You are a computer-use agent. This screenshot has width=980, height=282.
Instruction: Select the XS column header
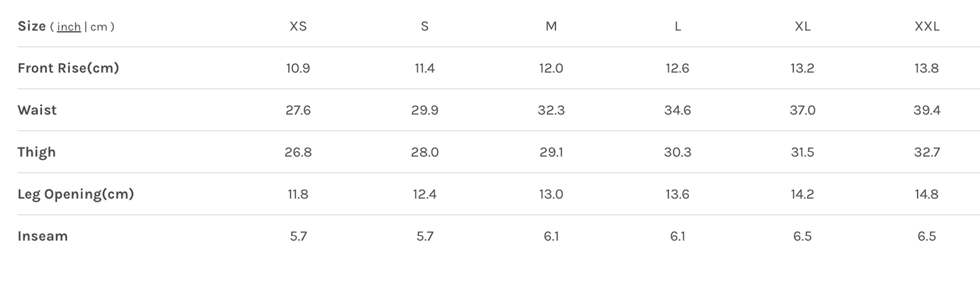pos(298,26)
